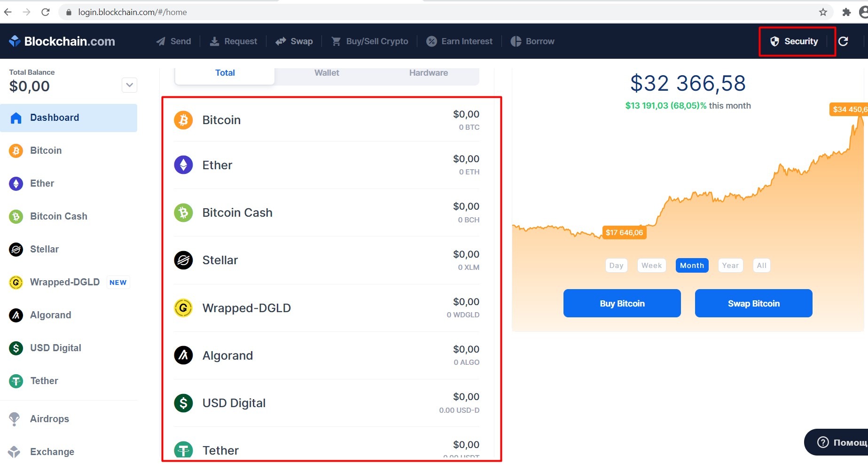The height and width of the screenshot is (464, 868).
Task: Switch to the Hardware tab
Action: tap(428, 73)
